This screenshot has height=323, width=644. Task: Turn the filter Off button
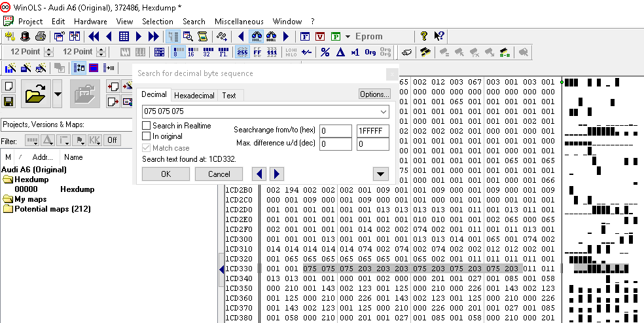point(112,141)
